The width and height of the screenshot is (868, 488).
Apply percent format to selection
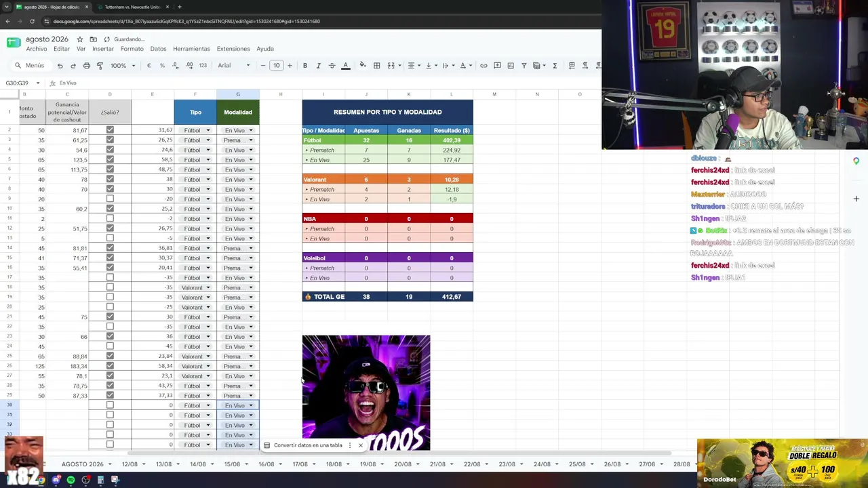click(162, 66)
